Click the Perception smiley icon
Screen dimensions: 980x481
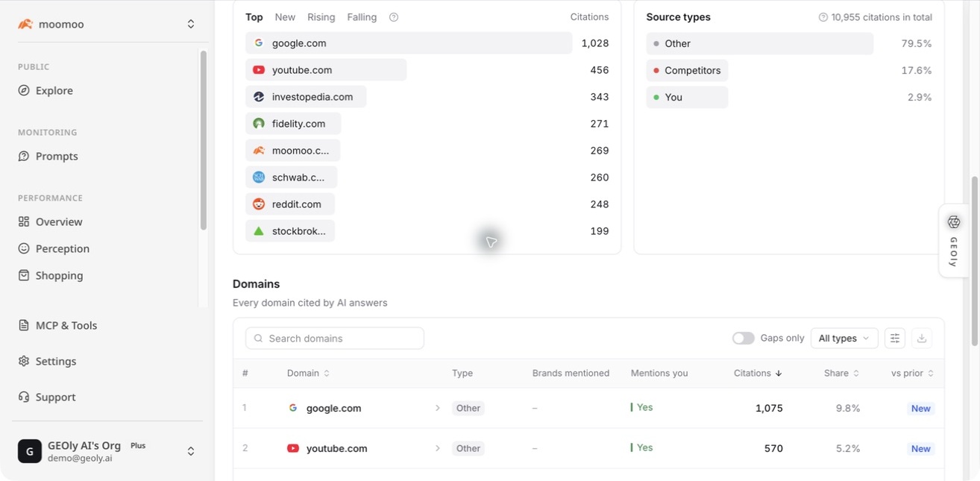point(24,248)
